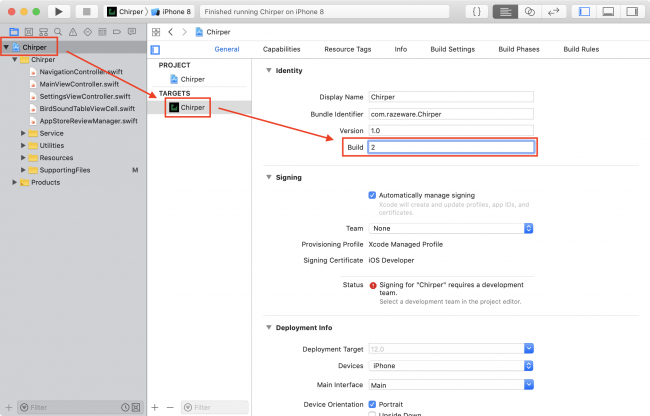
Task: Toggle Automatically manage signing checkbox
Action: pos(372,195)
